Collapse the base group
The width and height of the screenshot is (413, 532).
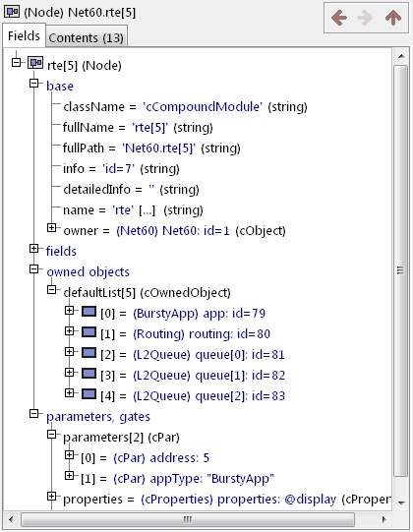tap(34, 83)
